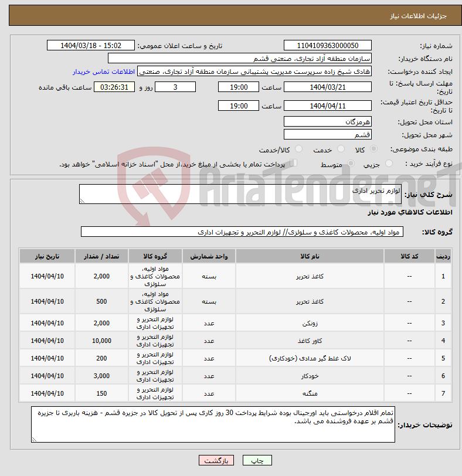This screenshot has height=476, width=462.
Task: Click the نام کالا column header
Action: (x=310, y=256)
